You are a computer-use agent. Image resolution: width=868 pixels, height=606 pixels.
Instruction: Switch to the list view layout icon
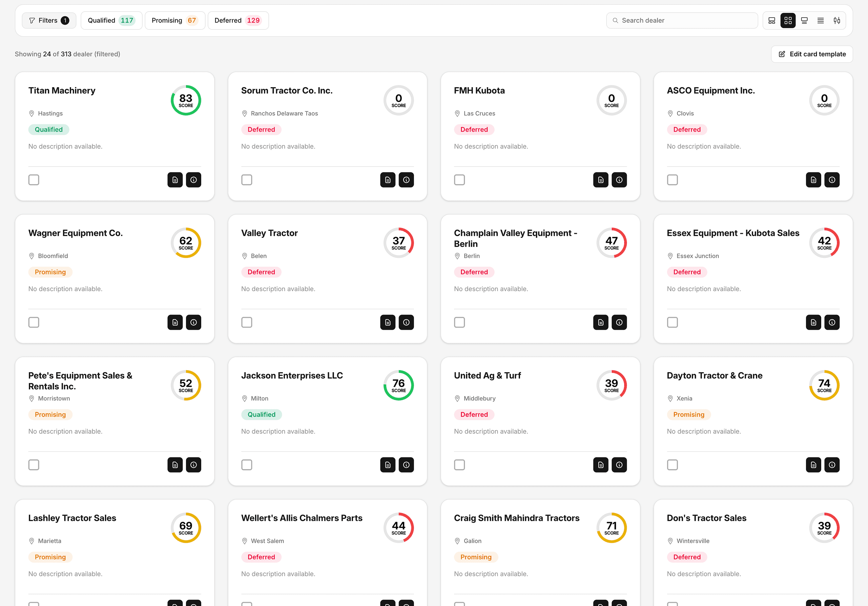coord(820,20)
